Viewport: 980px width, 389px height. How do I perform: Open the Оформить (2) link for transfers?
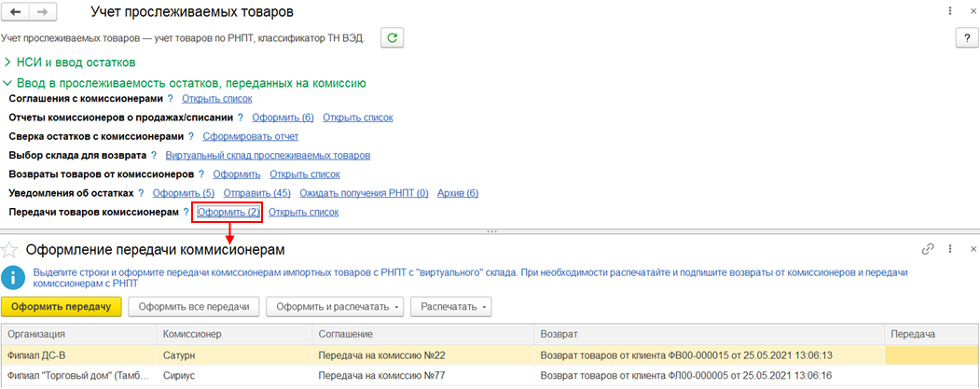pos(228,213)
